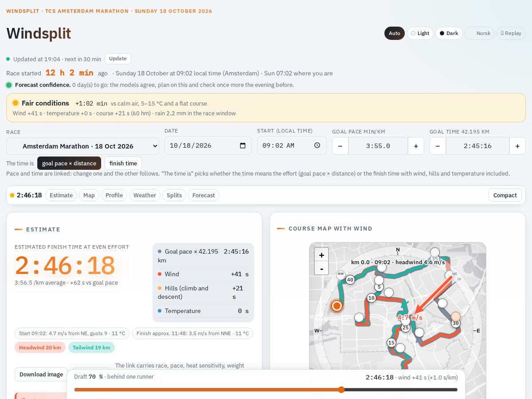Switch theme to Auto

coord(395,33)
